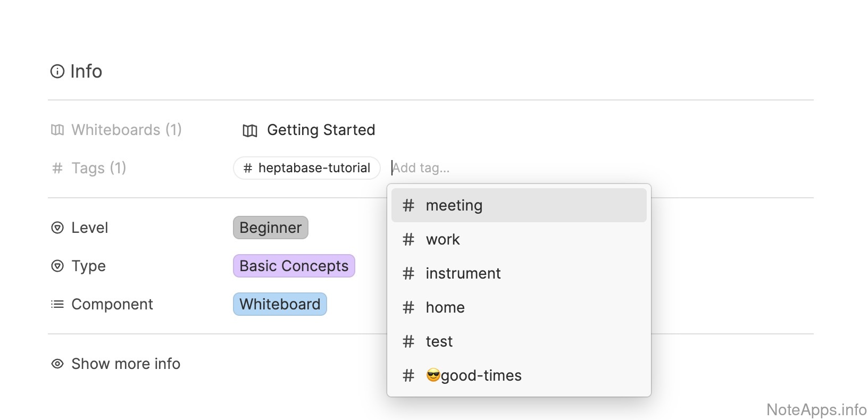Open the Beginner level dropdown
The height and width of the screenshot is (420, 868).
click(x=270, y=228)
